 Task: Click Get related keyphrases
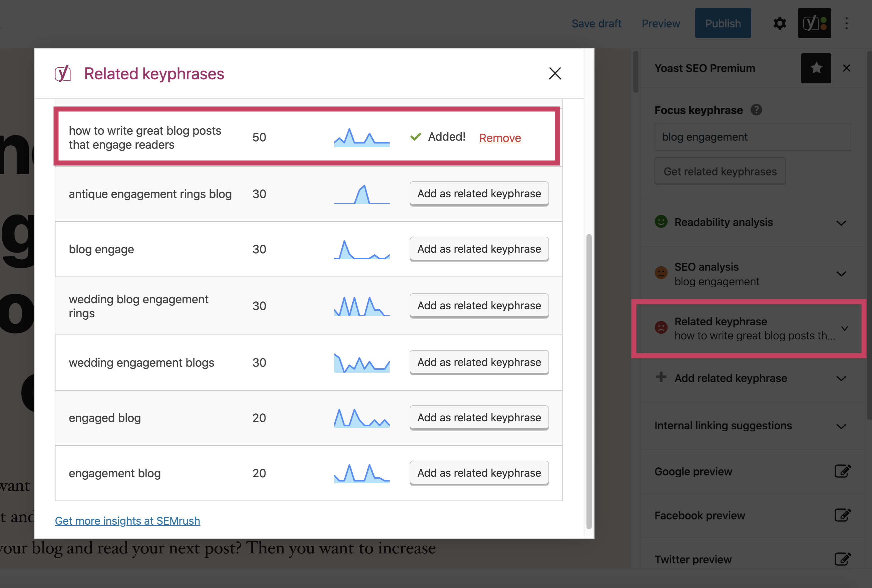click(720, 171)
